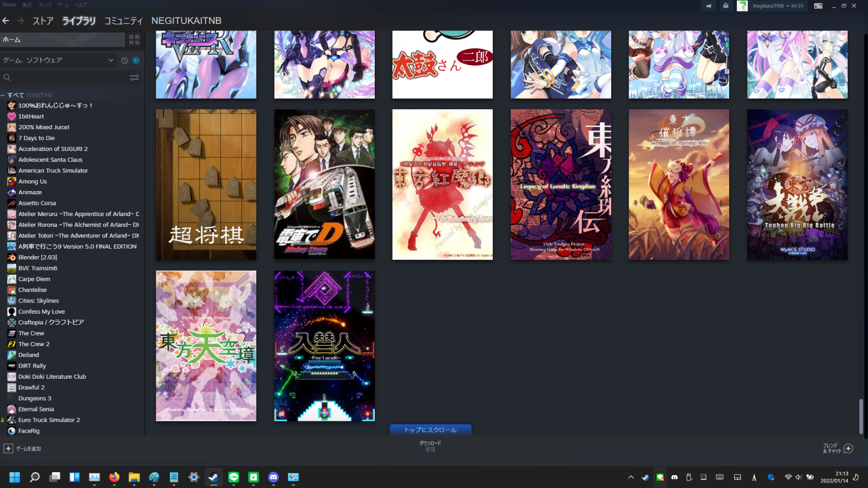
Task: Expand the ゲーム、ソフトウェア filter dropdown
Action: (58, 60)
